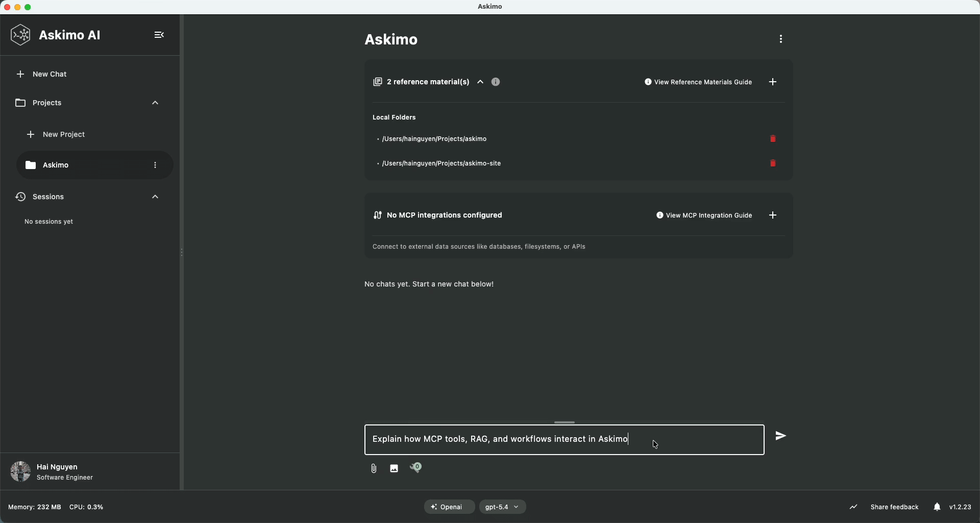980x523 pixels.
Task: Open the notifications bell
Action: [937, 507]
